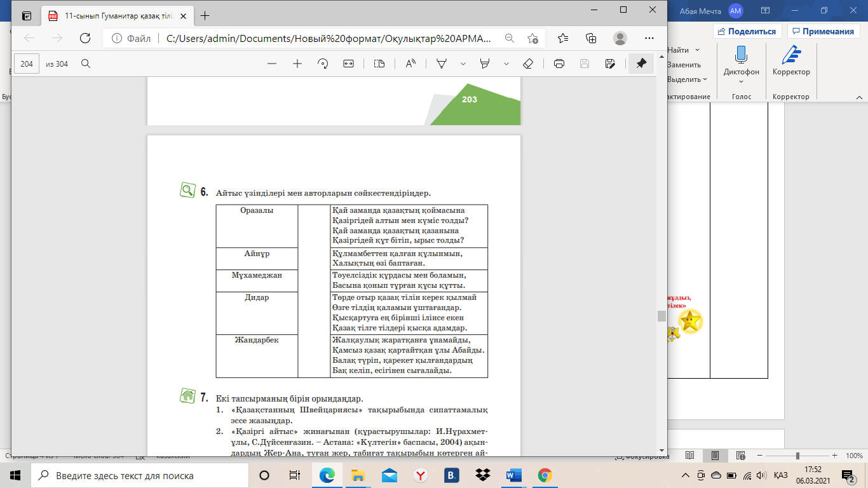Zoom out the PDF view

tap(272, 64)
